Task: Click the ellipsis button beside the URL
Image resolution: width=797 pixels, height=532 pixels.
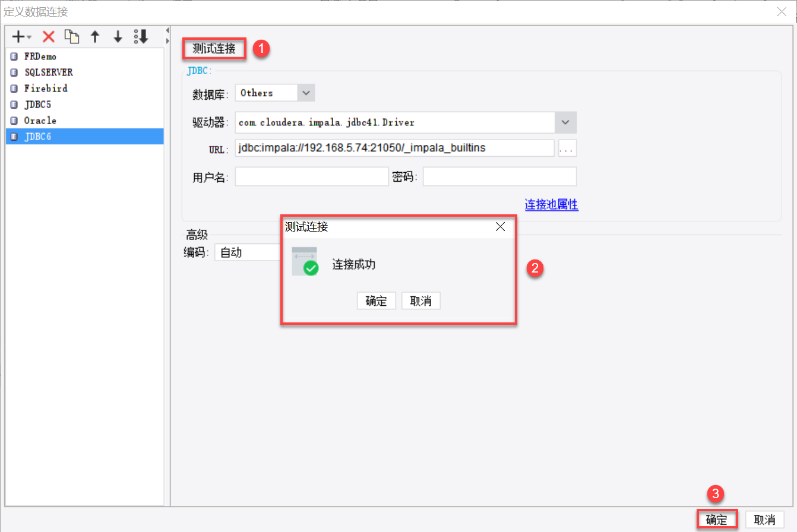Action: click(x=567, y=148)
